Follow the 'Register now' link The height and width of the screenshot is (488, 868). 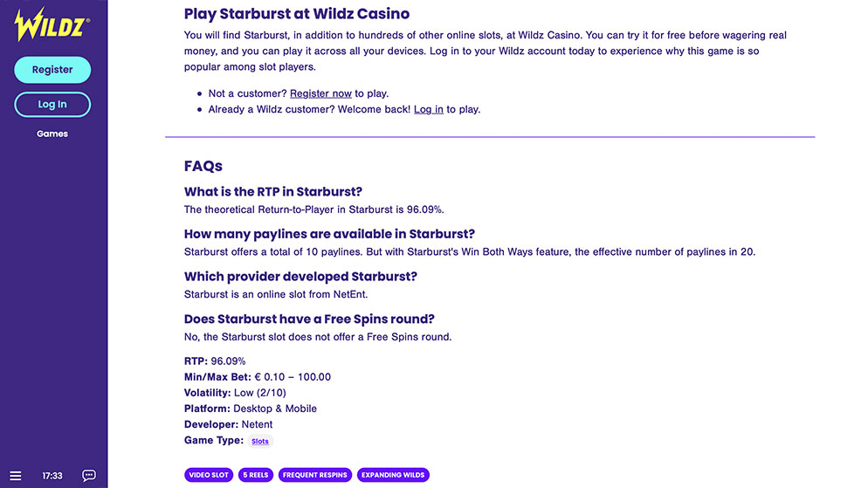(x=320, y=93)
